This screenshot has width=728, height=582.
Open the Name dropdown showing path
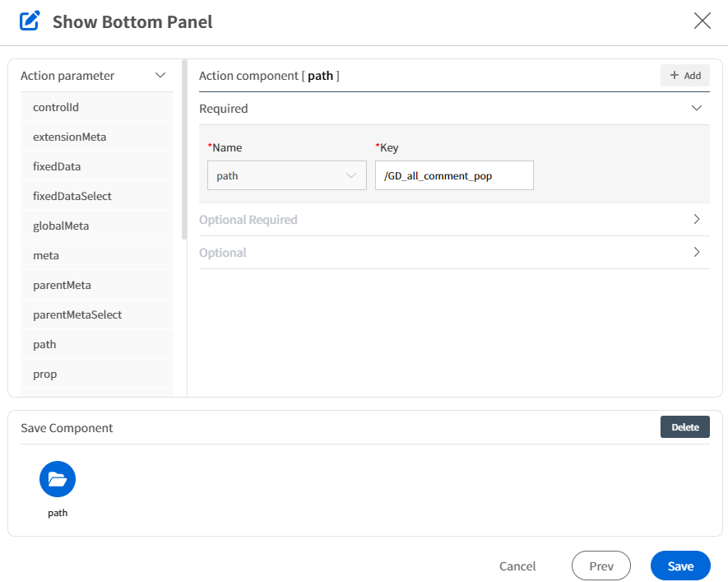[287, 175]
